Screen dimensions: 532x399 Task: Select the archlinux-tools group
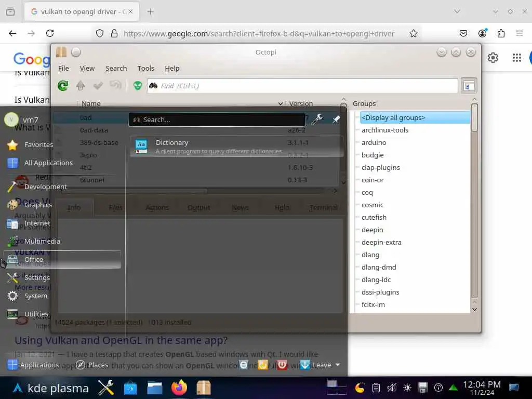coord(385,130)
